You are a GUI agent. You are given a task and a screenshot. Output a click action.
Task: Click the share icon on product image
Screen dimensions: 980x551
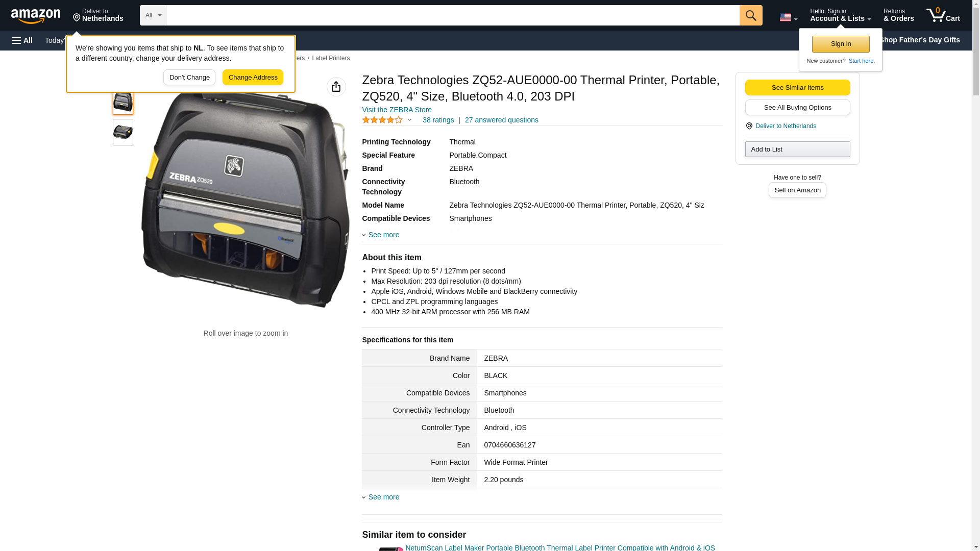[x=336, y=87]
